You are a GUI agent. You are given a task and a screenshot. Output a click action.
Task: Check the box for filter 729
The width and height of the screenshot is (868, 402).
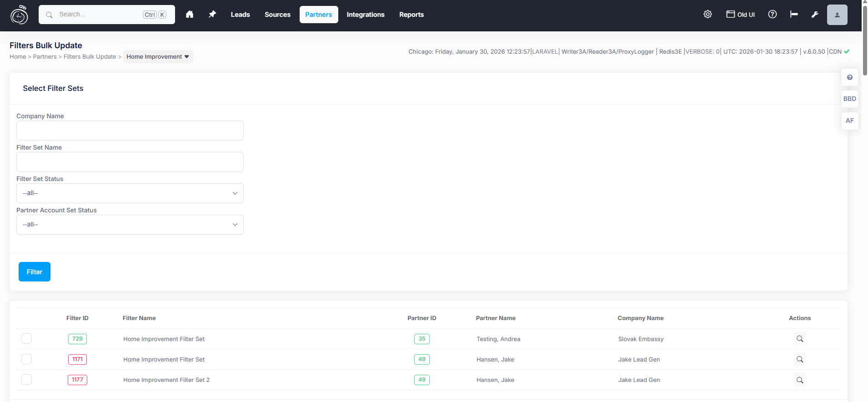tap(27, 339)
